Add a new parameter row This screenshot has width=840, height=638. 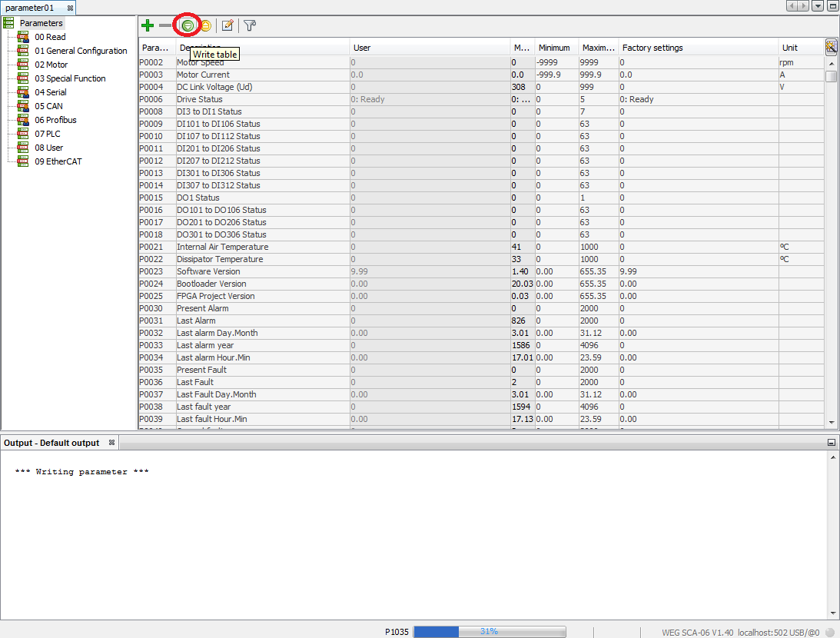[148, 25]
